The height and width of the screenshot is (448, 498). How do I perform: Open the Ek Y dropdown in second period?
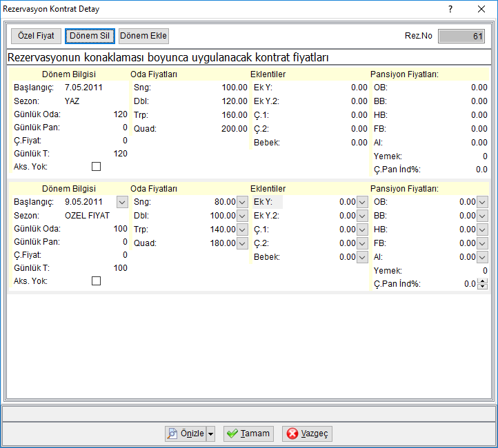click(x=362, y=202)
